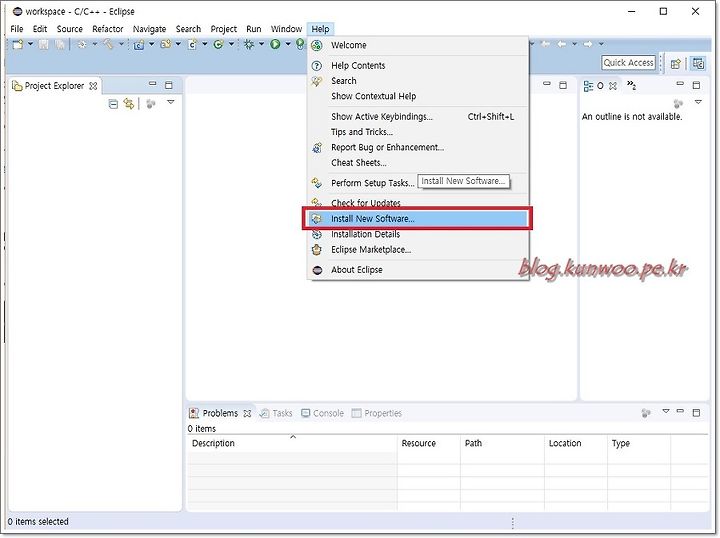Click the New Source Folder toolbar icon
The height and width of the screenshot is (538, 720).
pos(166,44)
